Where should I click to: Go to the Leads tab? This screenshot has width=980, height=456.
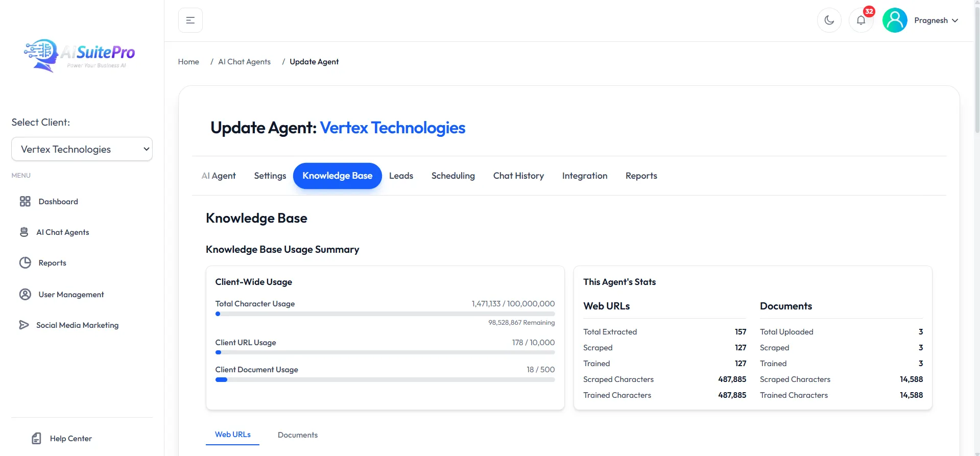(x=401, y=176)
